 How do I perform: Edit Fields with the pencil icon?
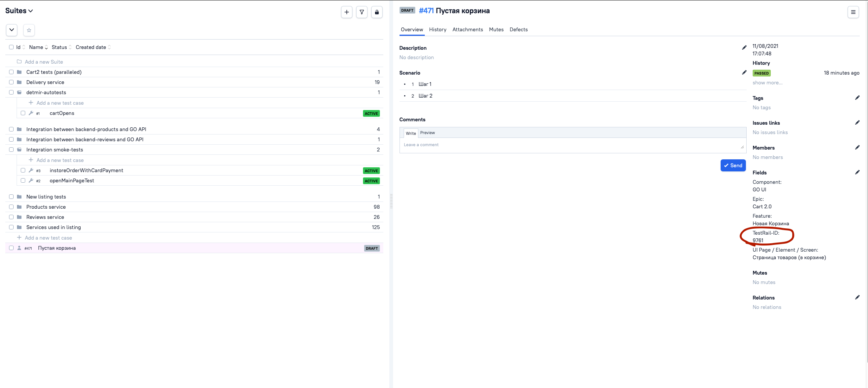(857, 172)
